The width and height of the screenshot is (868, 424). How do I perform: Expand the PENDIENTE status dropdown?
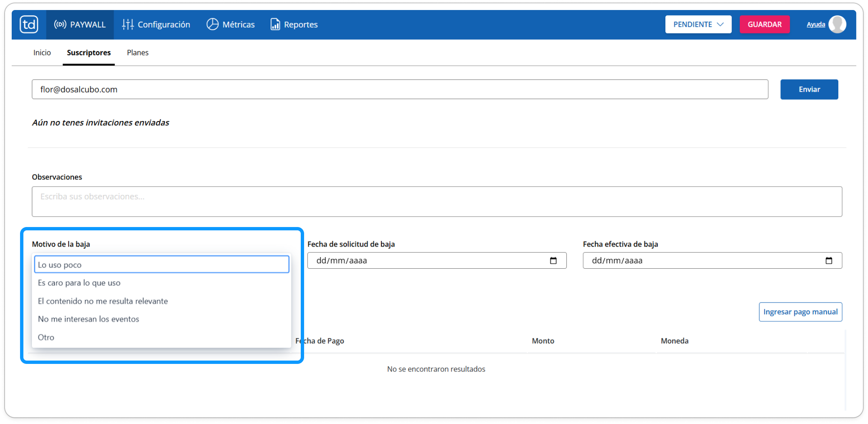tap(698, 24)
